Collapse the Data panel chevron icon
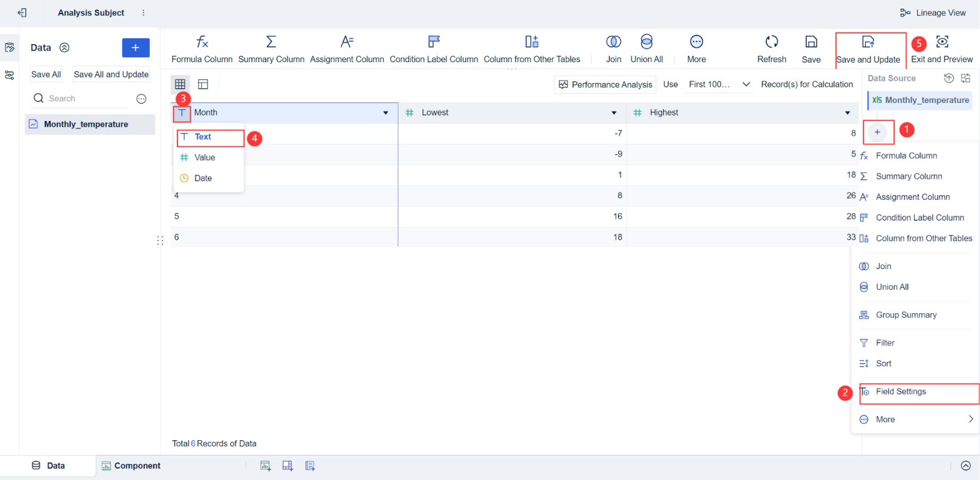Screen dimensions: 980x480 [64, 47]
